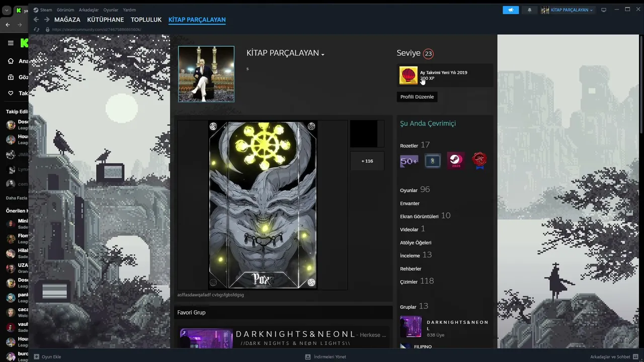Image resolution: width=644 pixels, height=362 pixels.
Task: Click the profile avatar picture
Action: coord(206,74)
